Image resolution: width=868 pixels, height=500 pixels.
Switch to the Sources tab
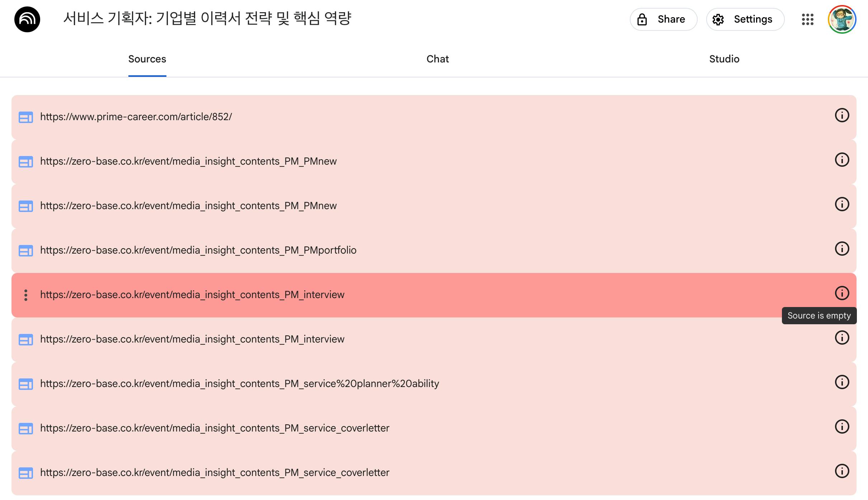click(x=147, y=59)
